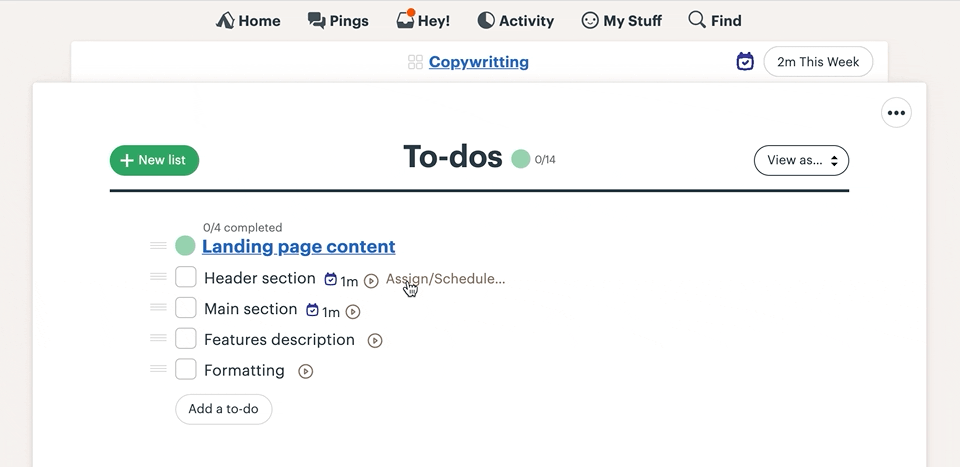Open the Formatting to-do text

[x=244, y=371]
